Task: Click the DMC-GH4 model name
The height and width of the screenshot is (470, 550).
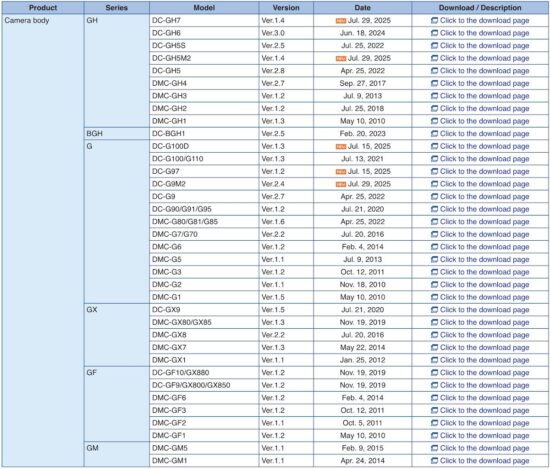Action: tap(169, 83)
